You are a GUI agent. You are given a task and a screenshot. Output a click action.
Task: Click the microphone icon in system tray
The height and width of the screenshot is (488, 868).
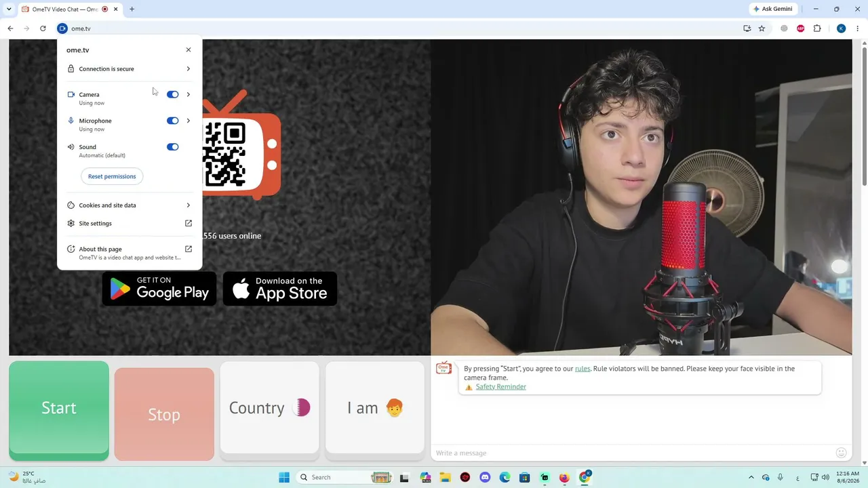click(781, 477)
